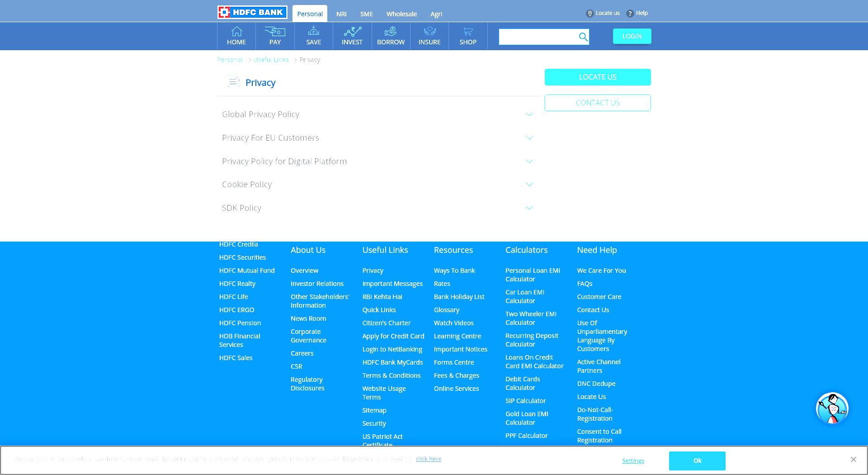Screen dimensions: 868x475
Task: Click the search magnifier icon
Action: click(583, 37)
